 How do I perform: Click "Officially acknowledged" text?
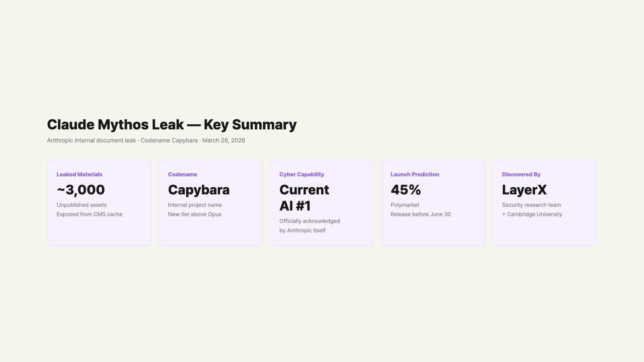click(310, 221)
